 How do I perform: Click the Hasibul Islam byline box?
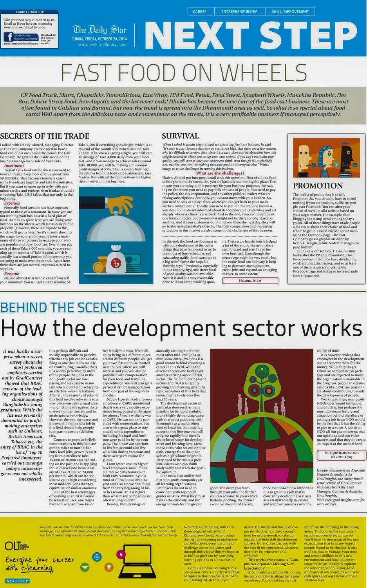(250, 281)
